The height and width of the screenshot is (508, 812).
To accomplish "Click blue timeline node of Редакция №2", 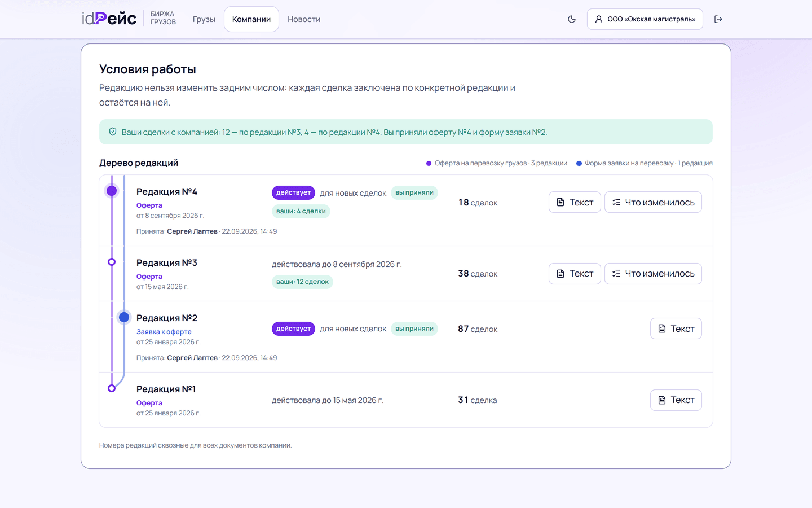I will 124,317.
